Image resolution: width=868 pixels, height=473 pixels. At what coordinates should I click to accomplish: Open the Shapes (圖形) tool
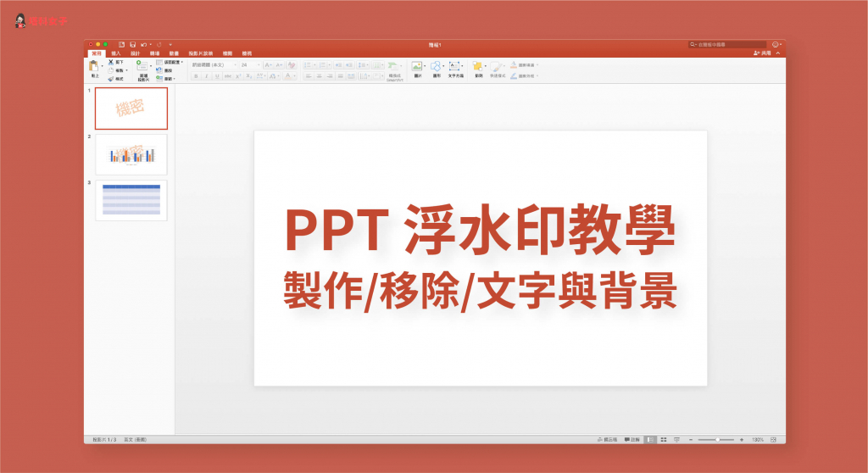pos(436,67)
